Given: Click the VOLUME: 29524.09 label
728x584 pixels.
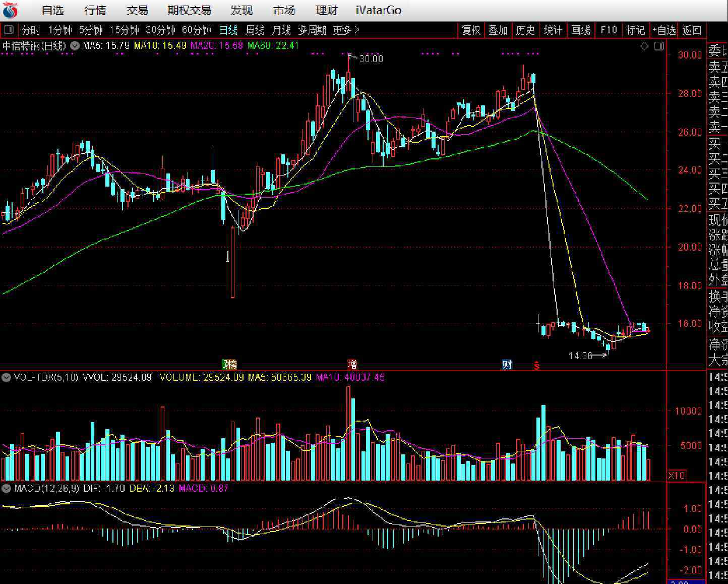Looking at the screenshot, I should (x=202, y=377).
